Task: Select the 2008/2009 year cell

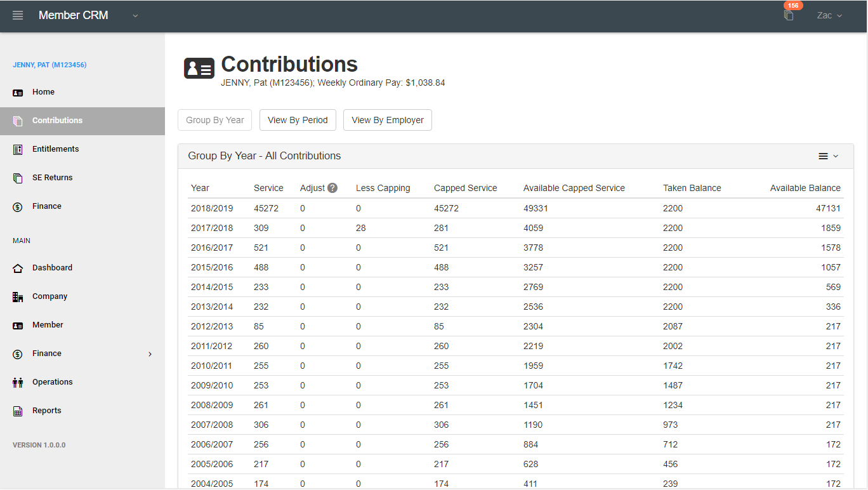Action: [x=212, y=405]
